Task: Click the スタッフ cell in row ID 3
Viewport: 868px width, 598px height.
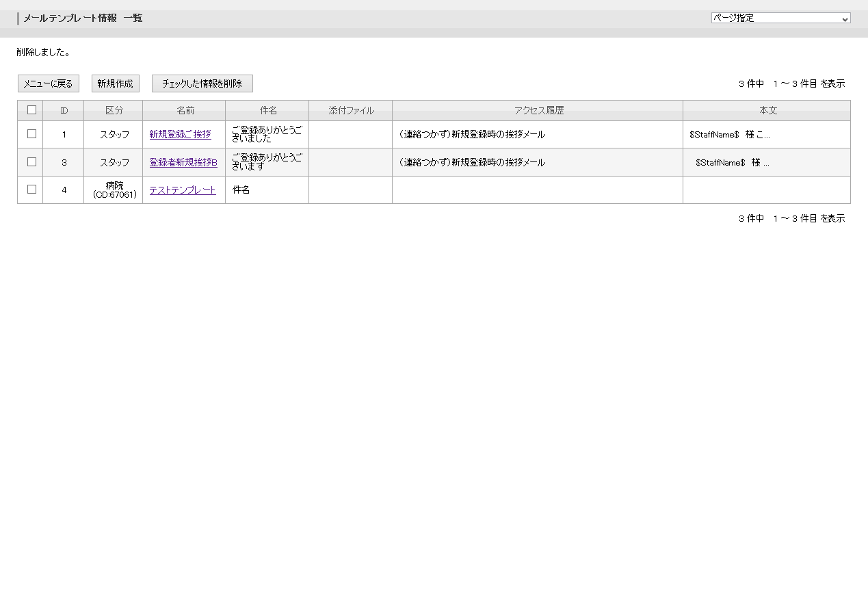Action: [x=114, y=163]
